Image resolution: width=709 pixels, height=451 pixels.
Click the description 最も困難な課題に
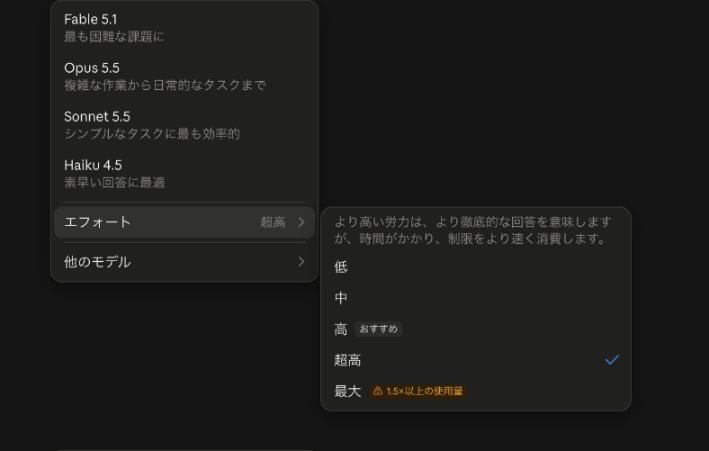tap(114, 37)
